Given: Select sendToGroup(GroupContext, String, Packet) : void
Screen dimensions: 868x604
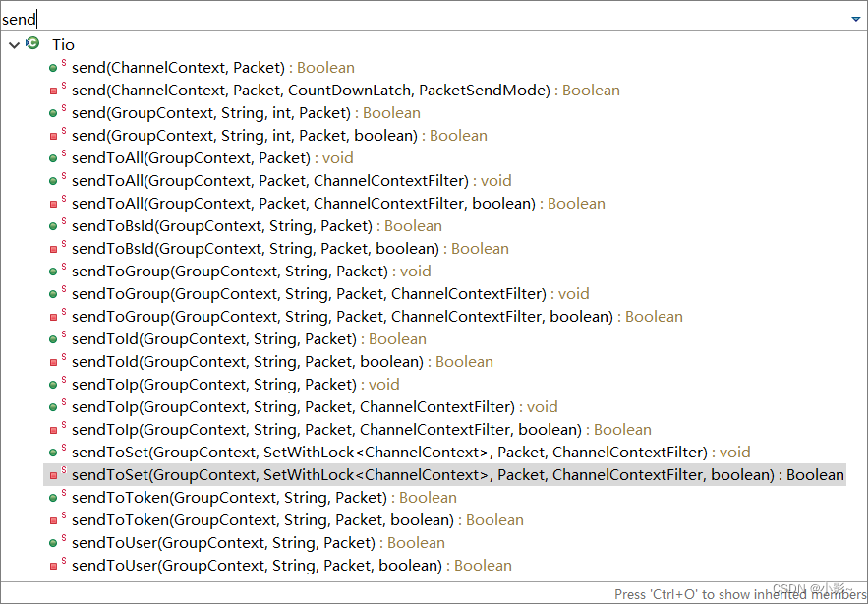Looking at the screenshot, I should 252,272.
